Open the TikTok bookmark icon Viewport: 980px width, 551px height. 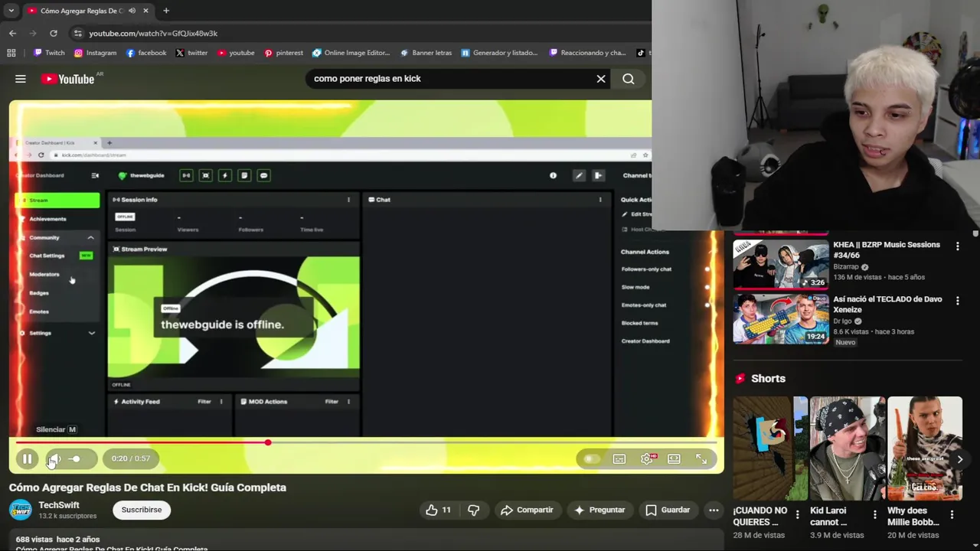641,53
